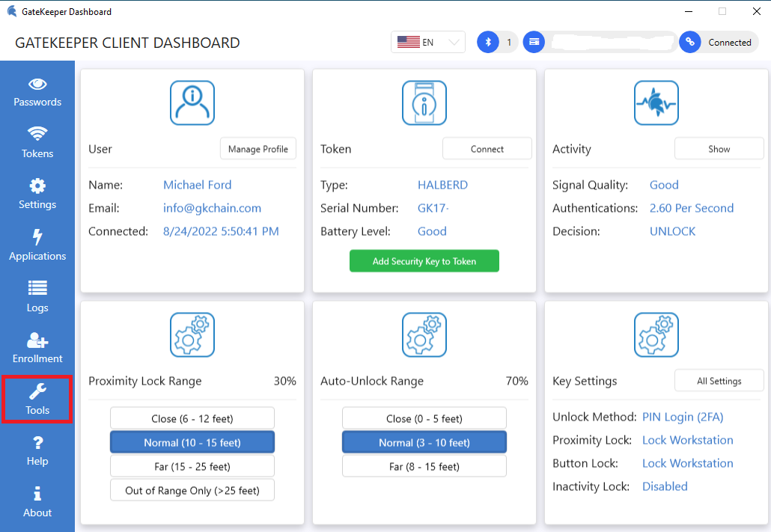
Task: Open the Passwords sidebar tab
Action: [x=37, y=93]
